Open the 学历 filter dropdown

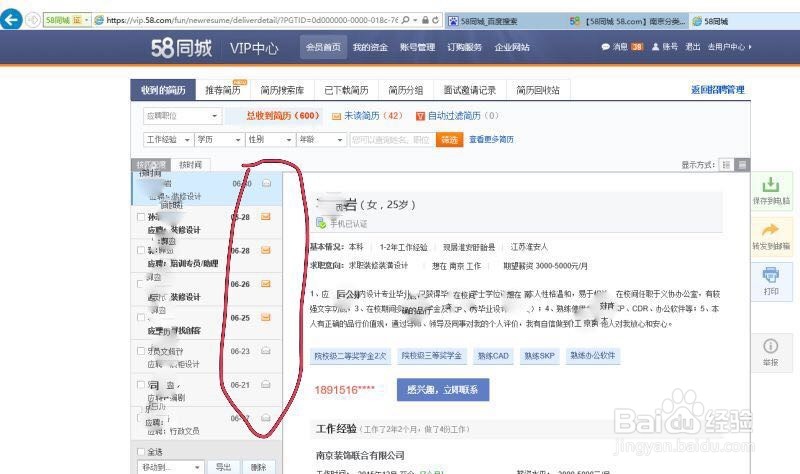click(219, 139)
